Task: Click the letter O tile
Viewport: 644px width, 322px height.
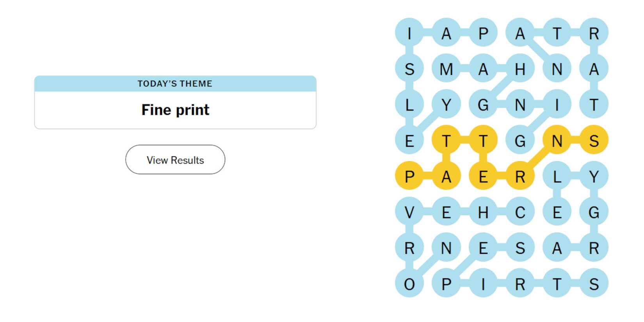Action: pyautogui.click(x=409, y=285)
